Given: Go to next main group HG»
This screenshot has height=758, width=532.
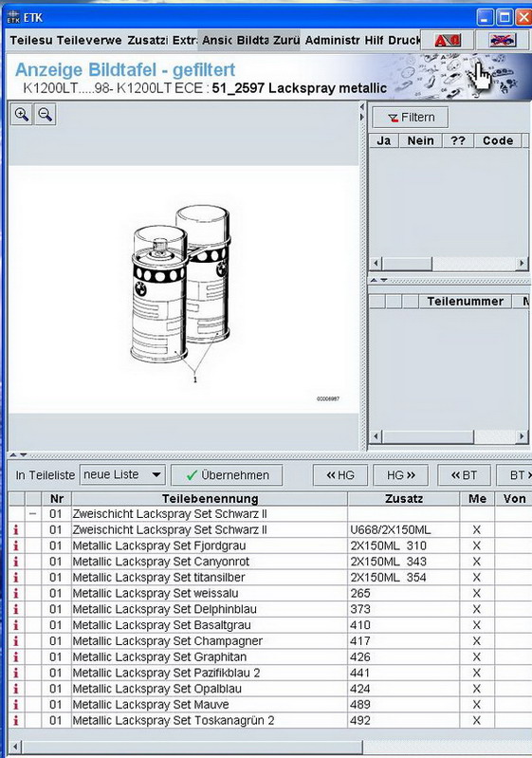Looking at the screenshot, I should pyautogui.click(x=400, y=475).
